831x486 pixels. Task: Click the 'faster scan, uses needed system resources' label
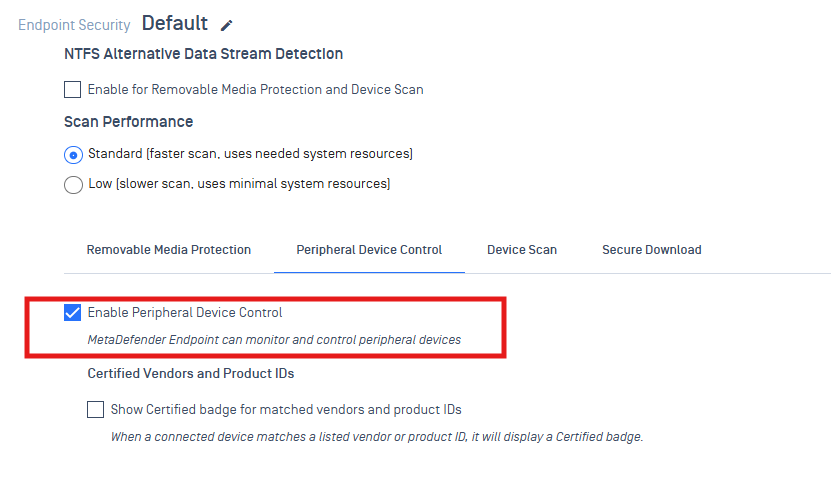[250, 154]
